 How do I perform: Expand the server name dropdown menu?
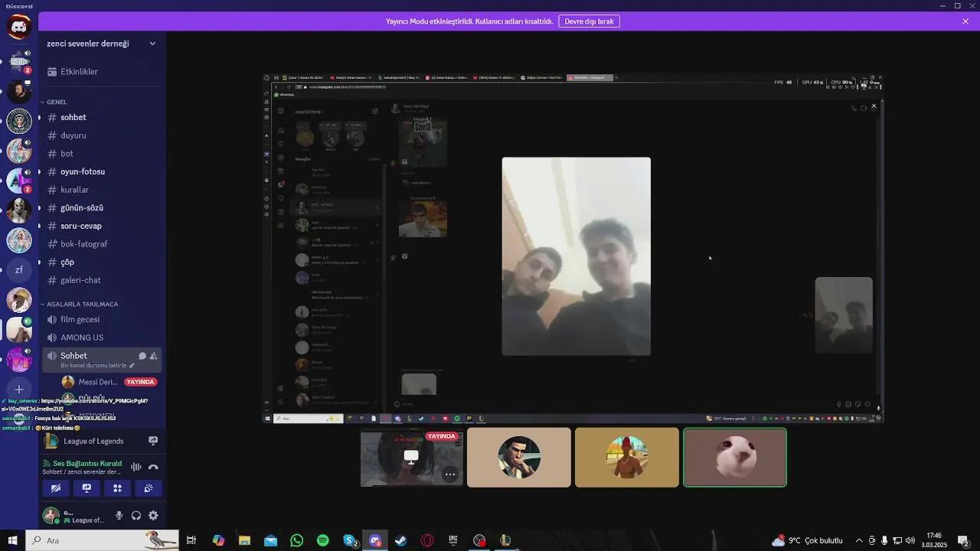pyautogui.click(x=152, y=44)
